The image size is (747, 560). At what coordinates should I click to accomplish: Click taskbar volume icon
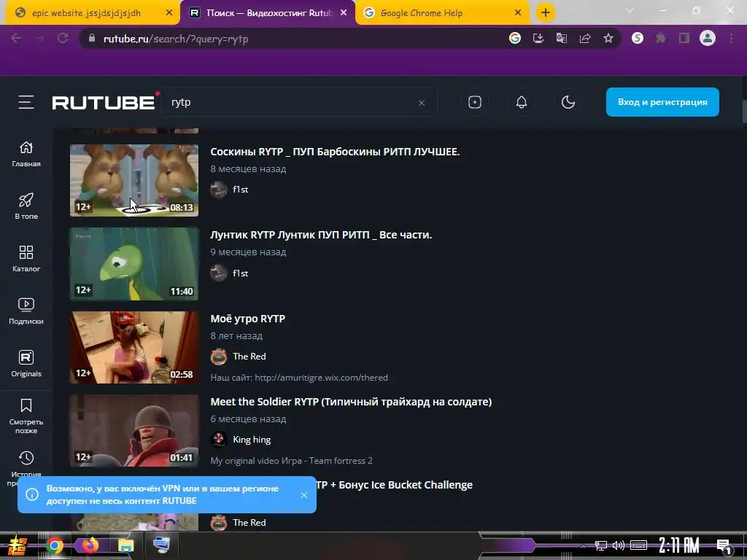(x=619, y=545)
